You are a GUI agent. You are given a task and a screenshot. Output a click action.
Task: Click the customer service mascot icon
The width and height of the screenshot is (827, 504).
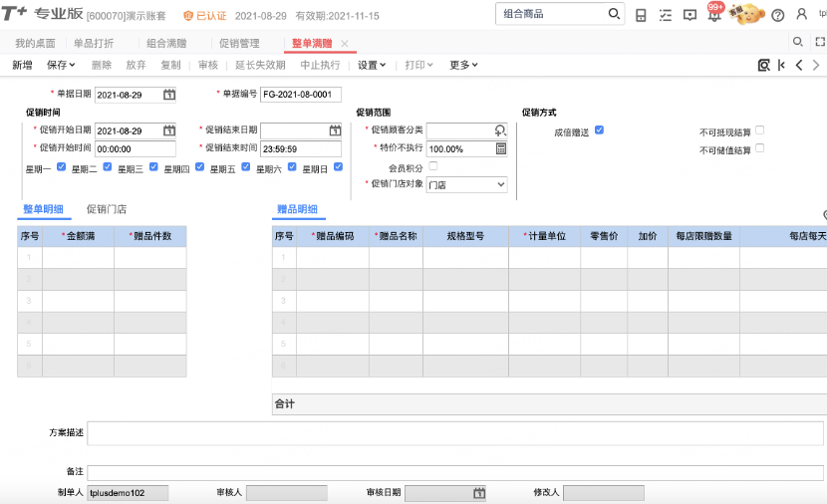[747, 14]
